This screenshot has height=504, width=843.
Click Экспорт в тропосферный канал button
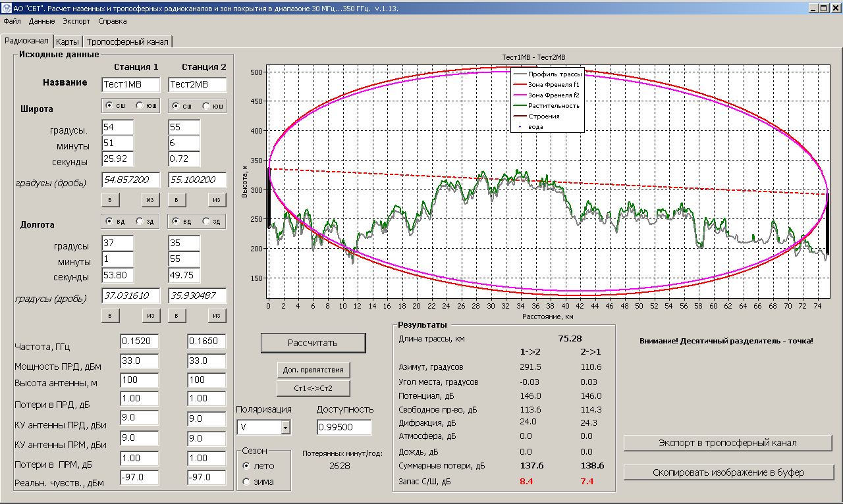point(728,443)
